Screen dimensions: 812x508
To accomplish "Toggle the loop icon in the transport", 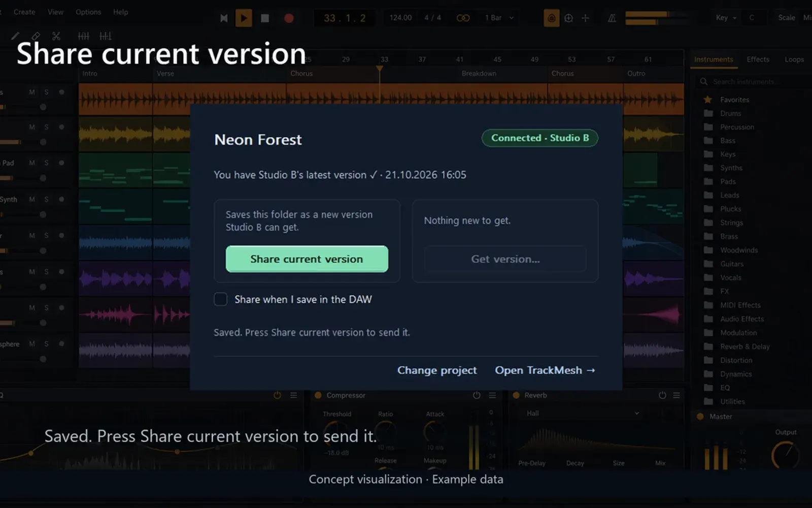I will pos(463,18).
